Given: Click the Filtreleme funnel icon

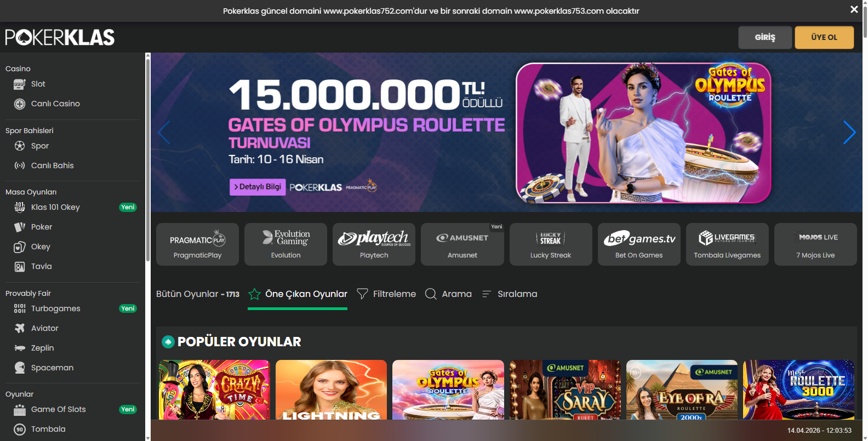Looking at the screenshot, I should tap(362, 294).
